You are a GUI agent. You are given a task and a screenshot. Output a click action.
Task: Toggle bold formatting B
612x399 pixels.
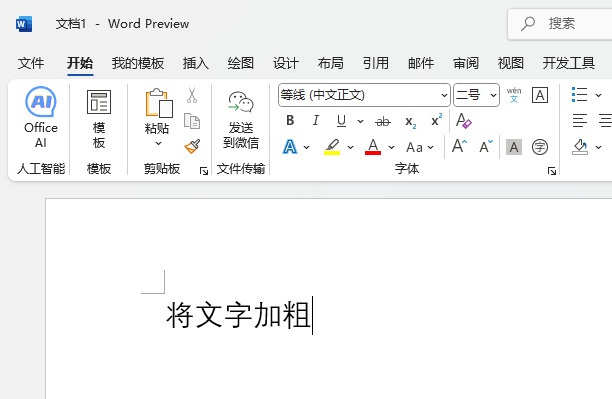pyautogui.click(x=290, y=121)
